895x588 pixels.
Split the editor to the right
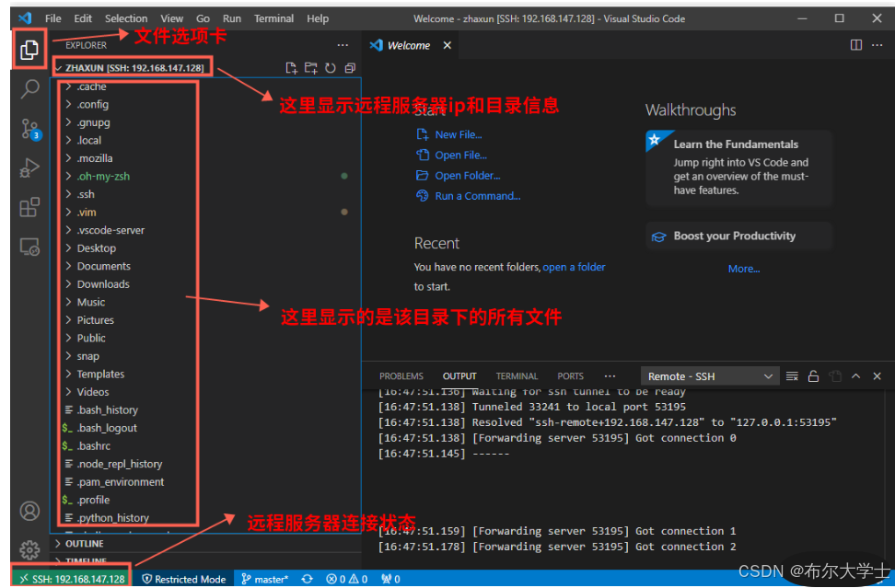pyautogui.click(x=856, y=45)
